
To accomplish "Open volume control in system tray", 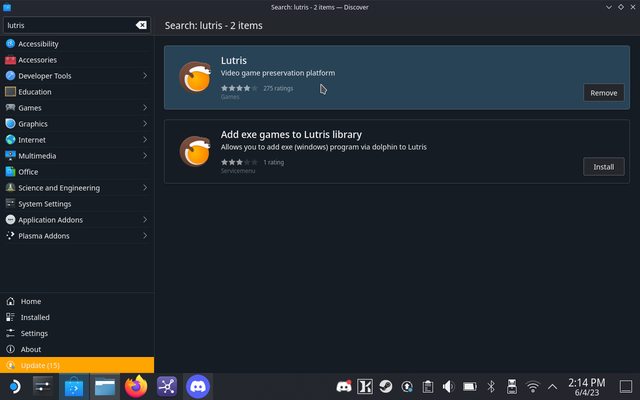I will (448, 386).
